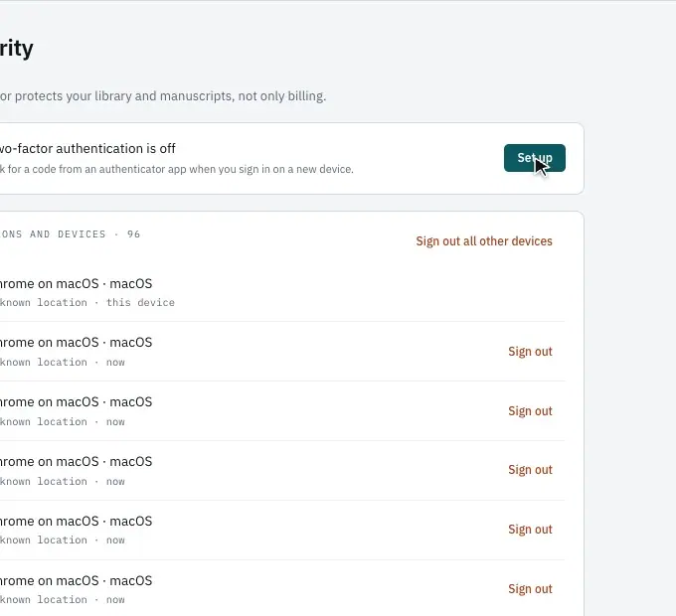Click the Set up two-factor authentication button
676x616 pixels.
click(x=534, y=158)
